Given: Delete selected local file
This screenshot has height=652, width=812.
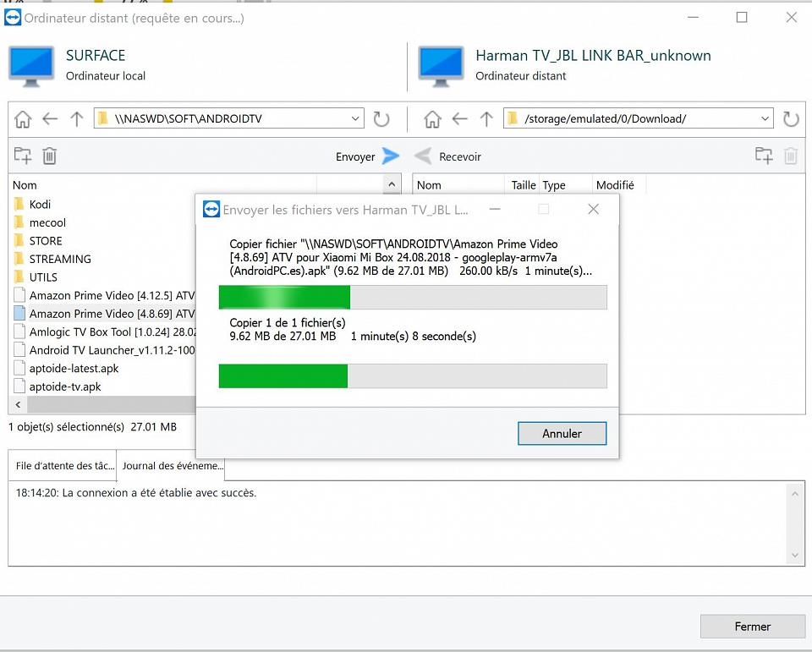Looking at the screenshot, I should (x=50, y=156).
